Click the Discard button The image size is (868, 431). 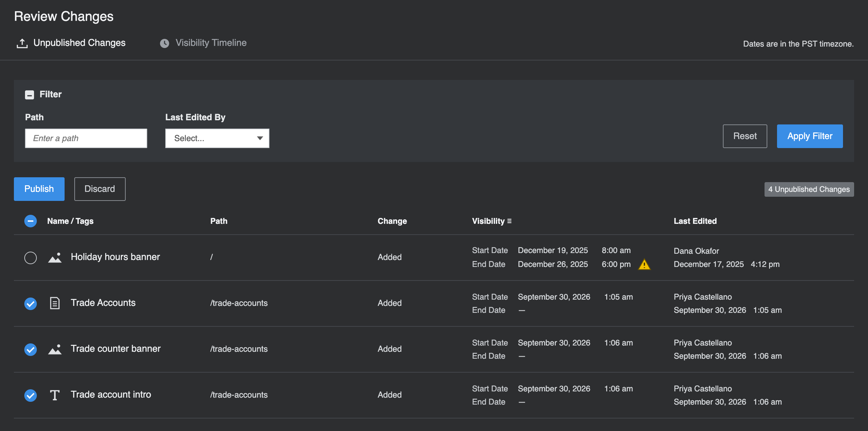[100, 189]
